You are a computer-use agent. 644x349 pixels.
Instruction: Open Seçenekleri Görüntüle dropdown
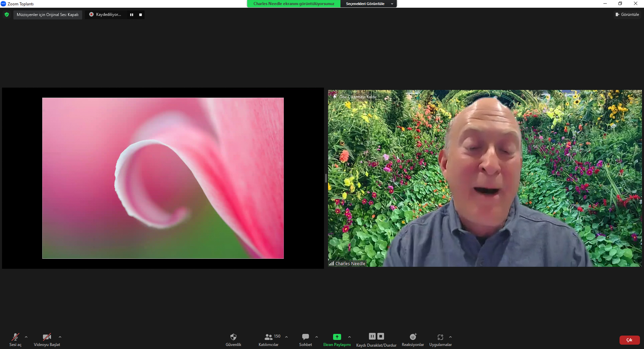coord(369,4)
